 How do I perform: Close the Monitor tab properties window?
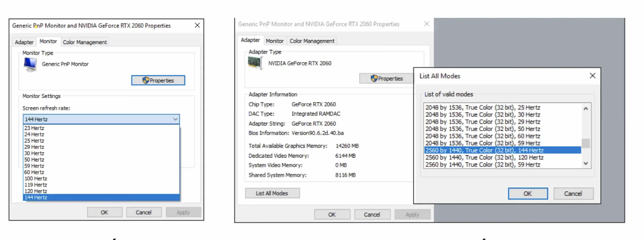[x=197, y=25]
